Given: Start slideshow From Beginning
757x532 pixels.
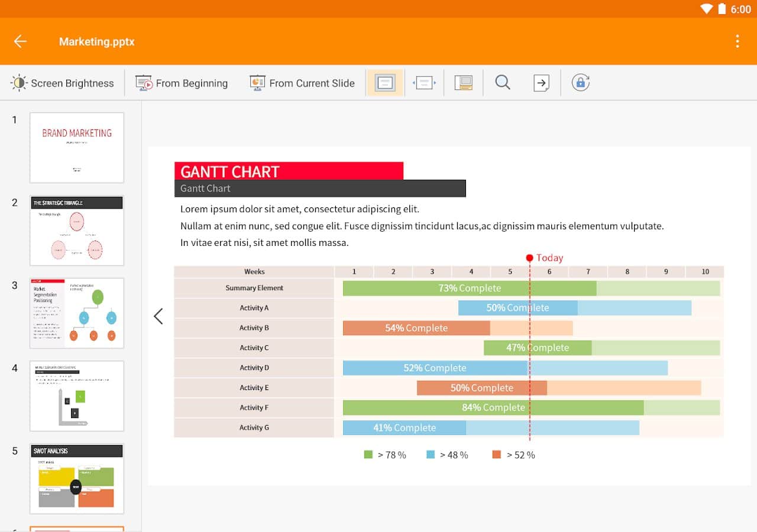Looking at the screenshot, I should [x=182, y=83].
